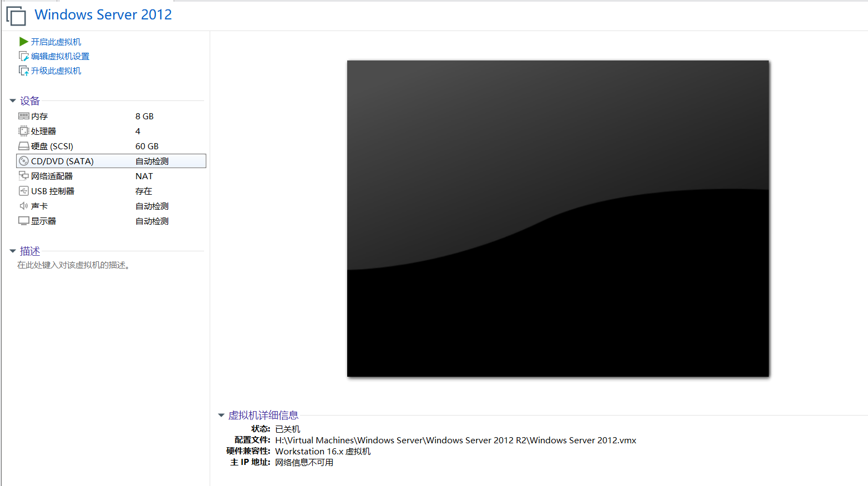Click 自动检测 value in the CD/DVD row
Viewport: 868px width, 486px height.
point(152,161)
